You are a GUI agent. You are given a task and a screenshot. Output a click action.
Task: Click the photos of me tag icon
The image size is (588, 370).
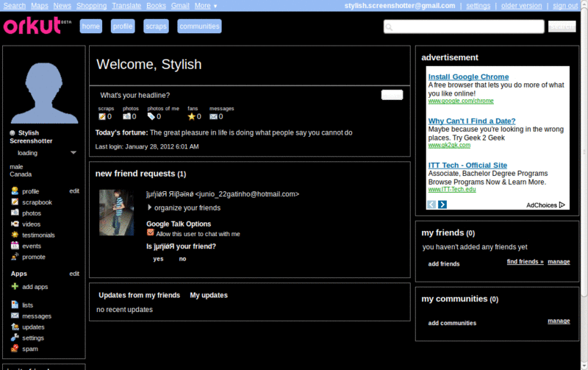(x=151, y=117)
